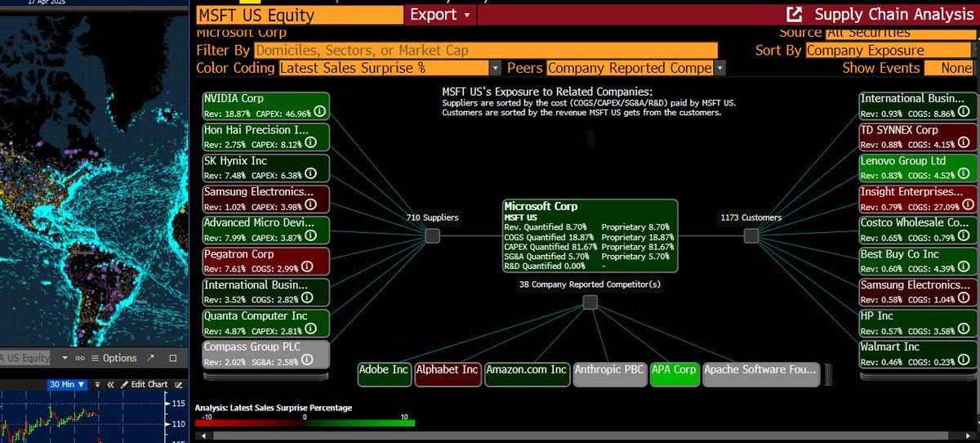Open the Options menu in map panel
Image resolution: width=980 pixels, height=443 pixels.
coord(114,358)
